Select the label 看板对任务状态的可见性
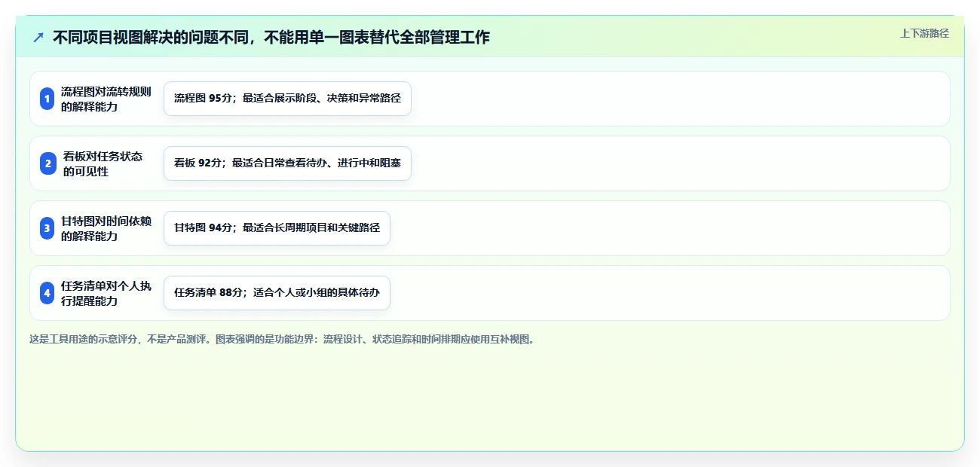Image resolution: width=980 pixels, height=467 pixels. click(x=103, y=163)
